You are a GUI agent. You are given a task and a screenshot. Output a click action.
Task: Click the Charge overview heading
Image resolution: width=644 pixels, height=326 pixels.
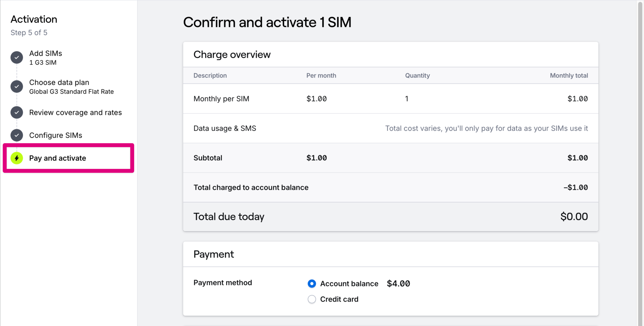click(232, 54)
